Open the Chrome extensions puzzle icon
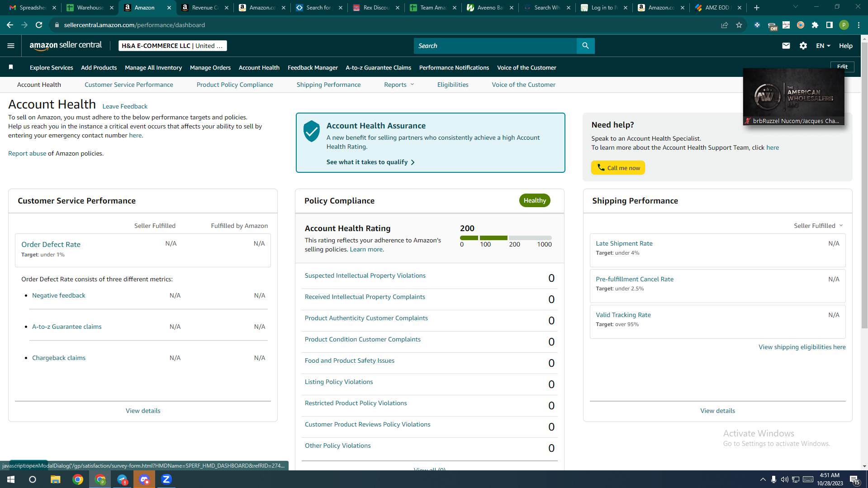This screenshot has height=488, width=868. coord(815,25)
